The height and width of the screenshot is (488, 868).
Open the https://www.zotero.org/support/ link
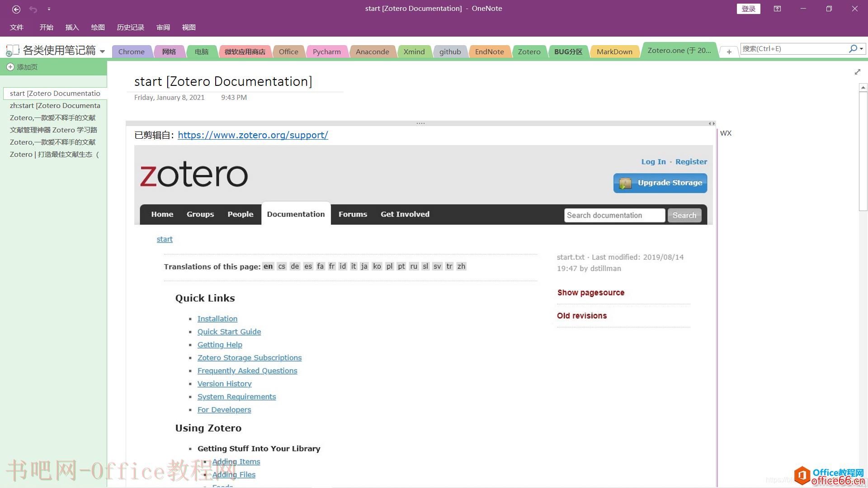point(253,135)
